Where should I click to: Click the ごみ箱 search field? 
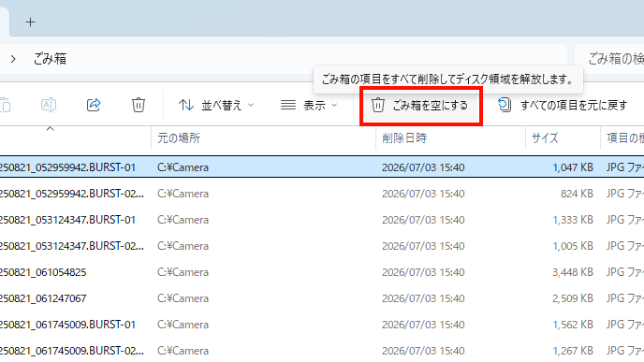(x=609, y=59)
